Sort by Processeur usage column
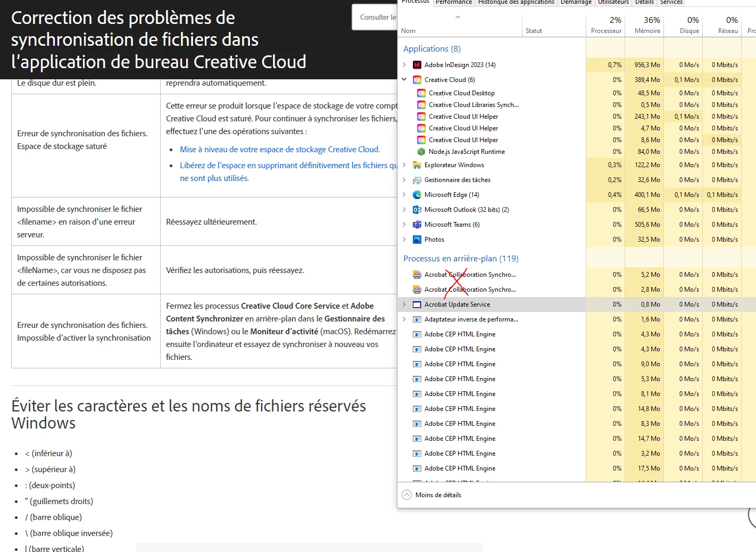756x552 pixels. [605, 25]
